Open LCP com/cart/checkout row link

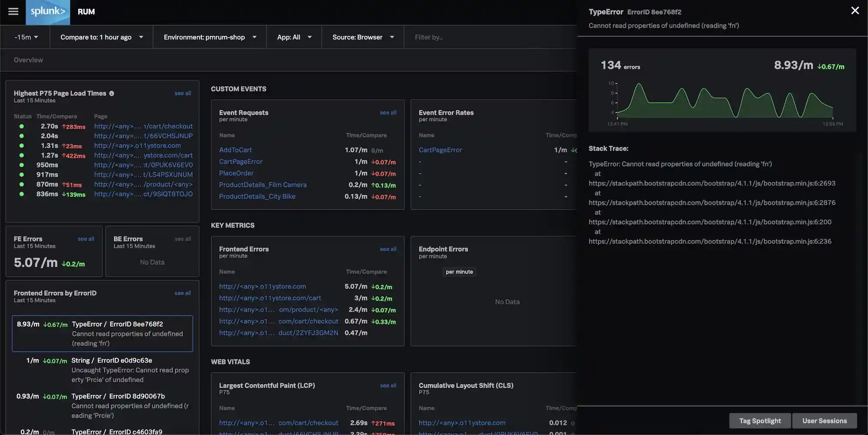[278, 423]
